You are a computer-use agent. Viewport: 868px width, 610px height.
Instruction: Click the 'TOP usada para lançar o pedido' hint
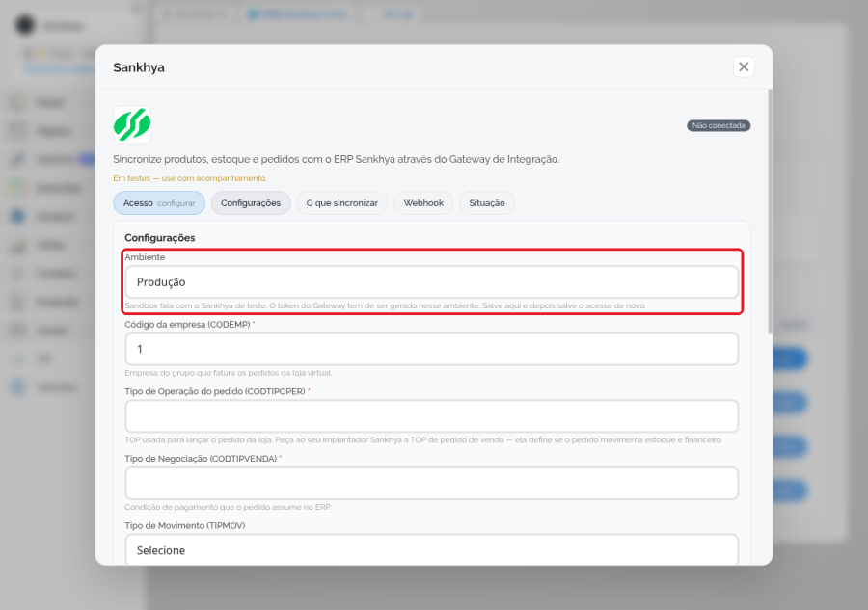click(423, 440)
